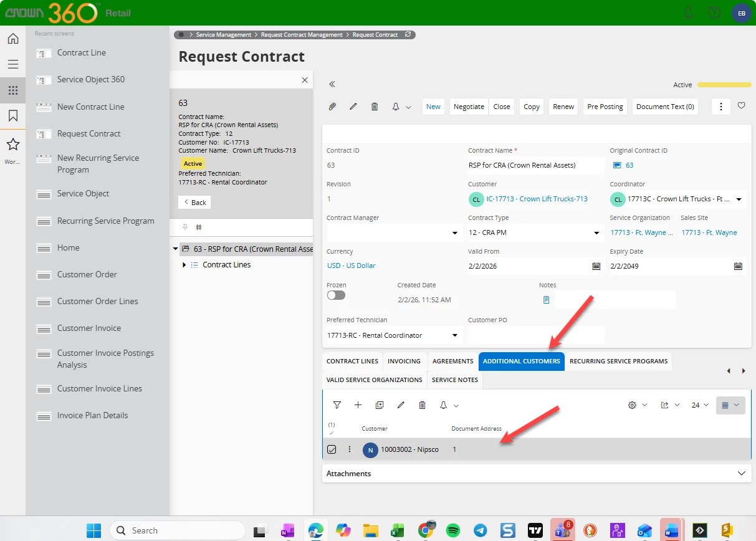Open the Valid From calendar picker
The height and width of the screenshot is (541, 756).
[x=596, y=266]
